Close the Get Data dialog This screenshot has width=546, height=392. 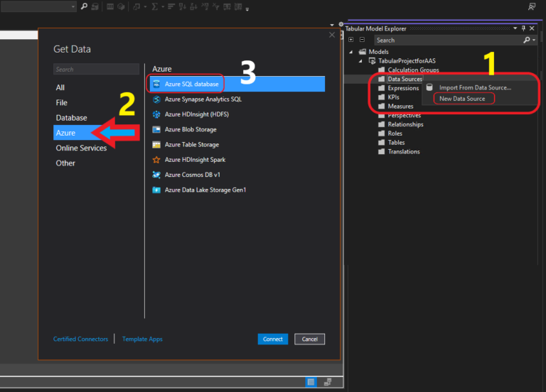coord(332,35)
